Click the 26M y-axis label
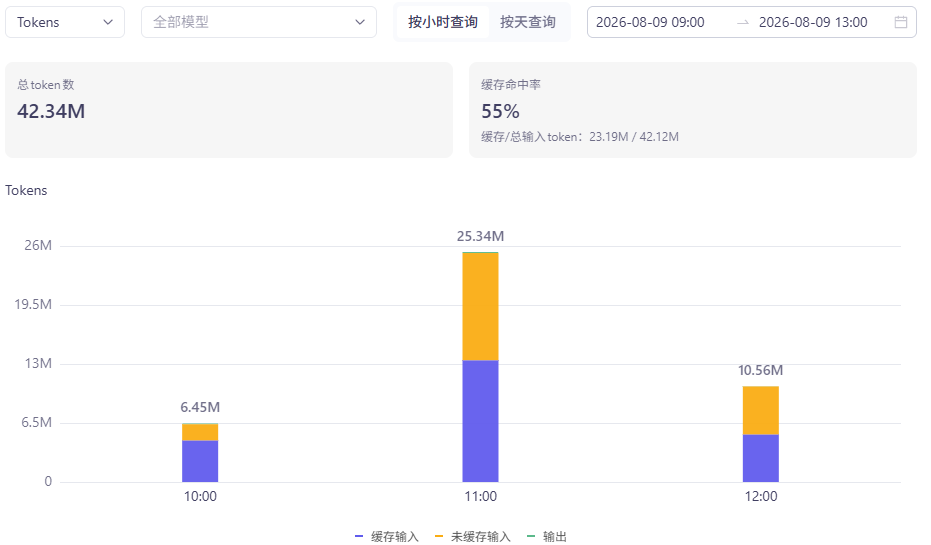This screenshot has width=931, height=545. point(38,245)
